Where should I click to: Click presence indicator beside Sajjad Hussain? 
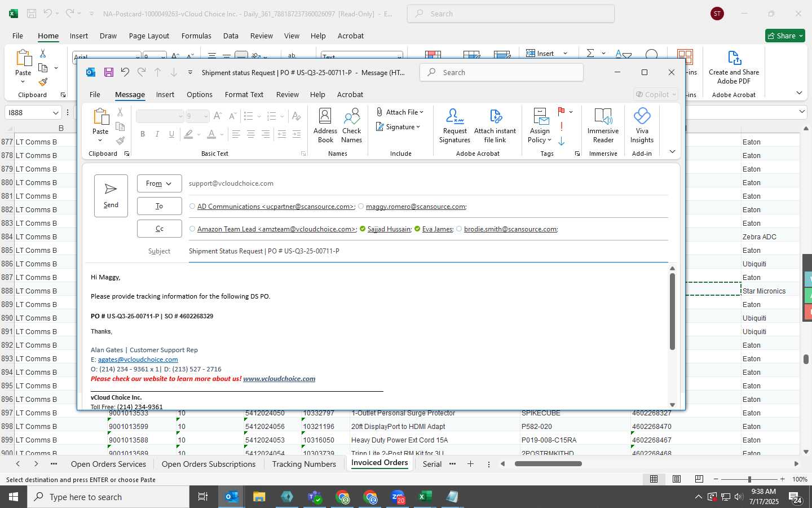[x=362, y=229]
